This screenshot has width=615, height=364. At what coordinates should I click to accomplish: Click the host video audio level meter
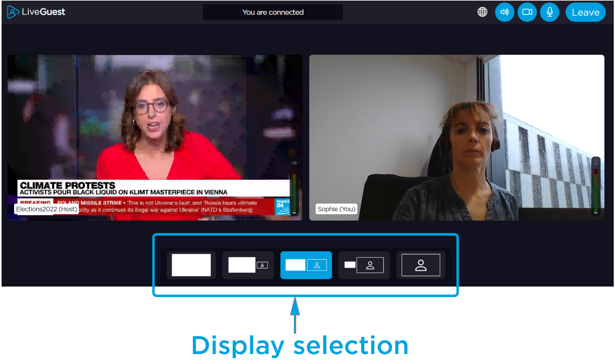294,191
